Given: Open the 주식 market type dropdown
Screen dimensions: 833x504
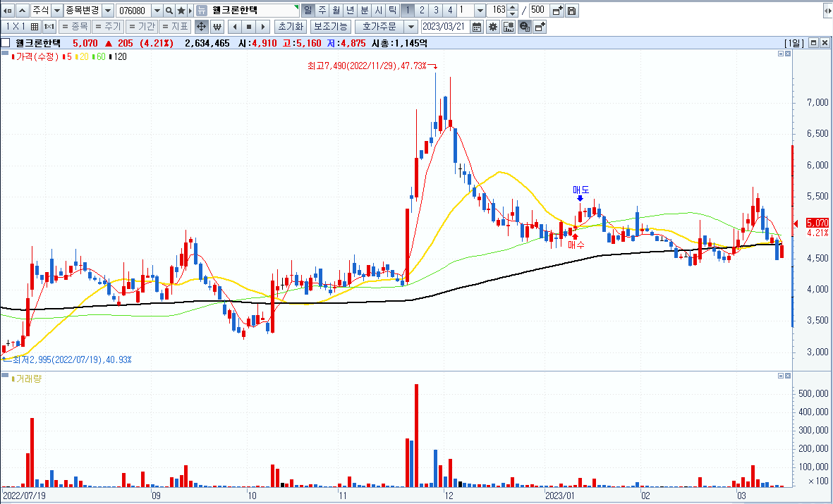Looking at the screenshot, I should (57, 11).
